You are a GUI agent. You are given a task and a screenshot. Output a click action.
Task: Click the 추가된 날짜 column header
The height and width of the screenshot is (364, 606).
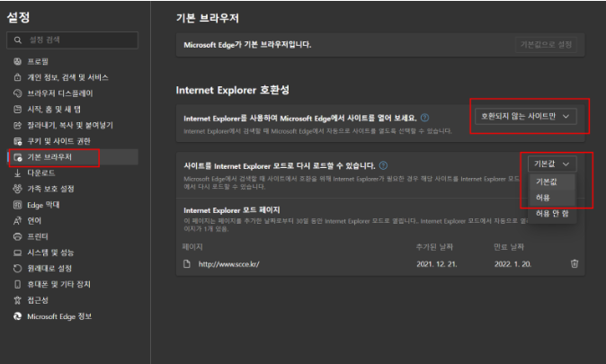434,246
